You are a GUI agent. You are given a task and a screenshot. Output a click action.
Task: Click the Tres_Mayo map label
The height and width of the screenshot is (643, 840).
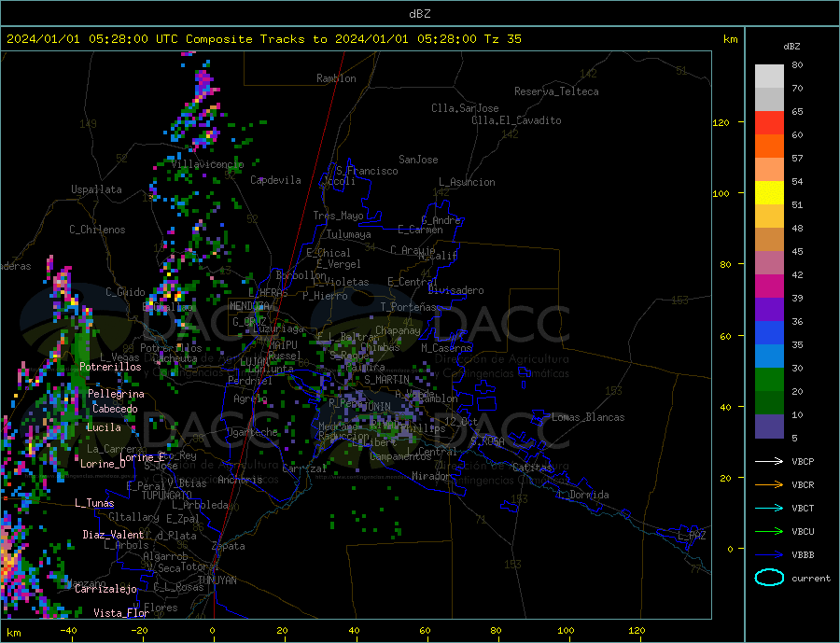click(x=338, y=216)
